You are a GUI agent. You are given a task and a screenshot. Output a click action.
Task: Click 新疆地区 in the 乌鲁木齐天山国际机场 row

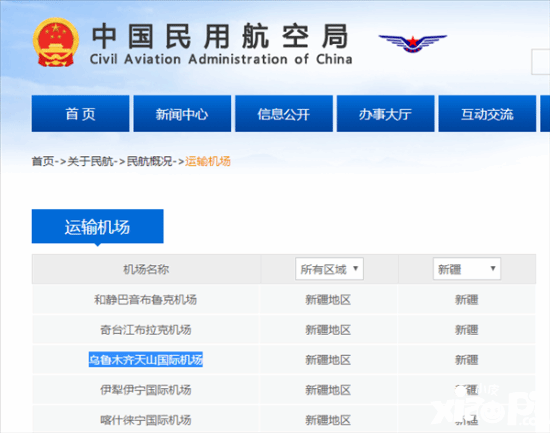point(328,360)
